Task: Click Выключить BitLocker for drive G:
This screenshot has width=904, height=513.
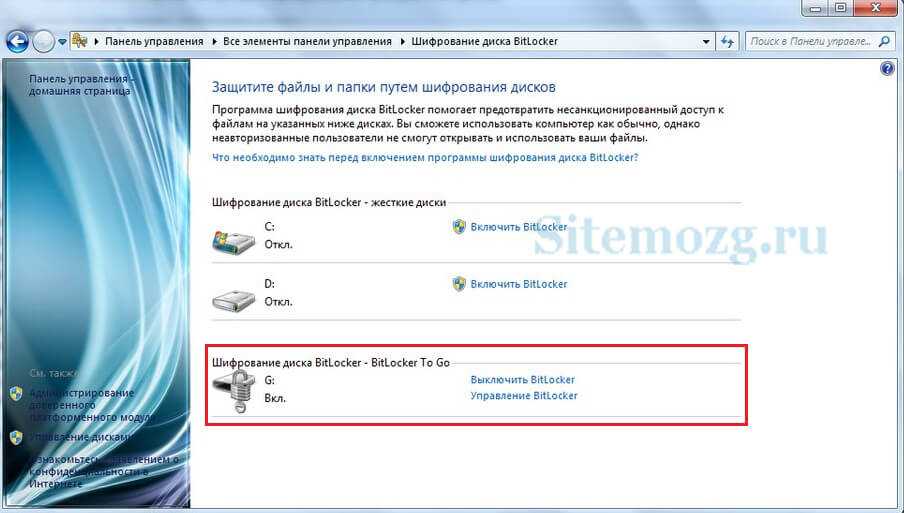Action: point(522,380)
